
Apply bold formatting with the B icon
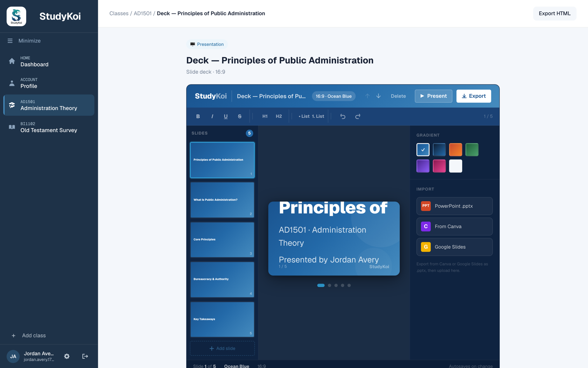198,116
